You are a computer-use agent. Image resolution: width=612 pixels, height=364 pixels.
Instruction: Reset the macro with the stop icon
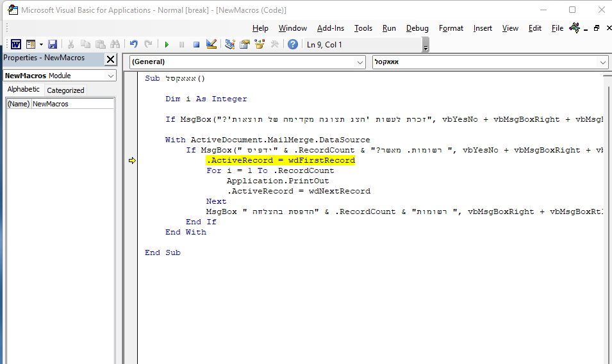click(x=196, y=44)
